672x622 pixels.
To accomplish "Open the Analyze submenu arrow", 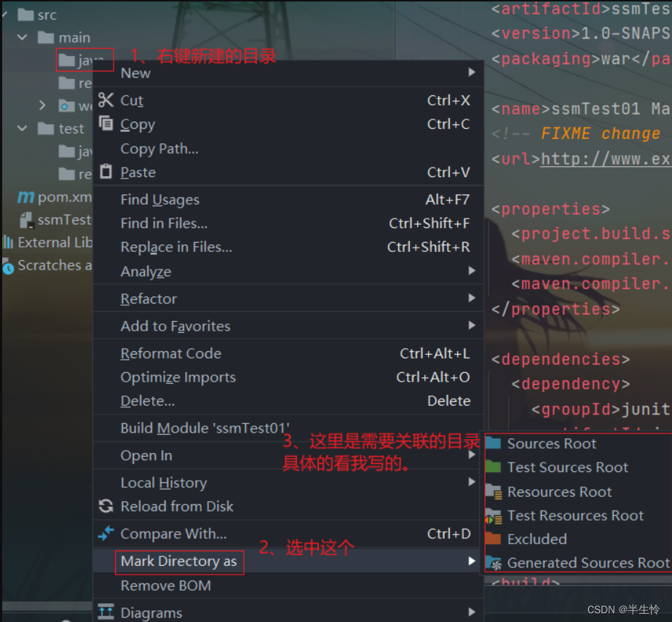I will (472, 270).
